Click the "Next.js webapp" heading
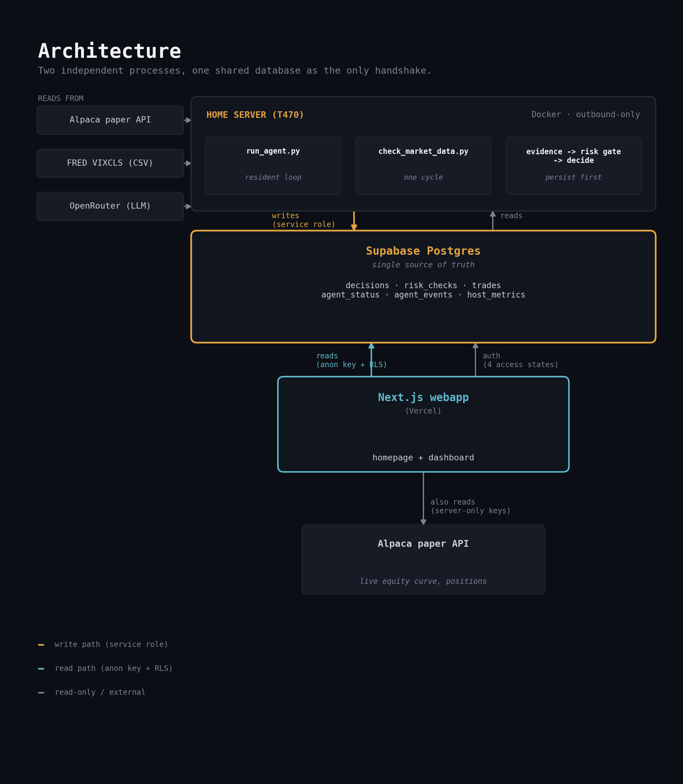The height and width of the screenshot is (784, 683). click(x=423, y=398)
